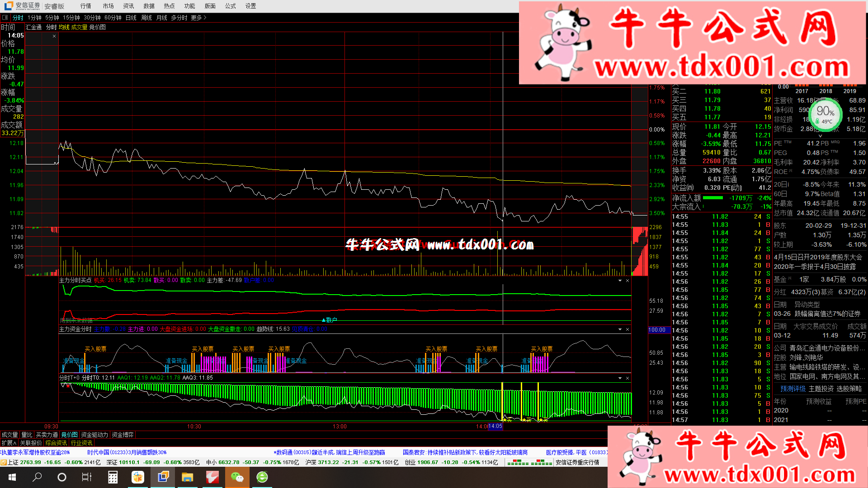
Task: Open the 公式 menu
Action: pos(230,6)
